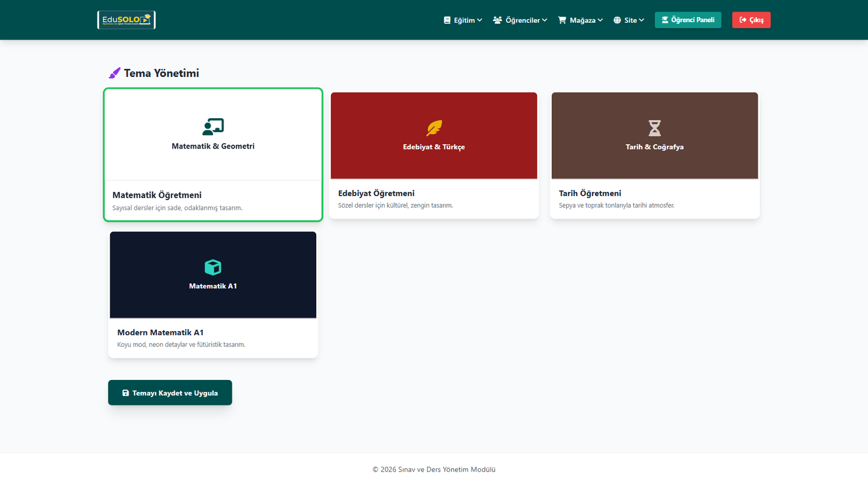
Task: Click the hourglass icon on Tarih card
Action: pos(654,128)
